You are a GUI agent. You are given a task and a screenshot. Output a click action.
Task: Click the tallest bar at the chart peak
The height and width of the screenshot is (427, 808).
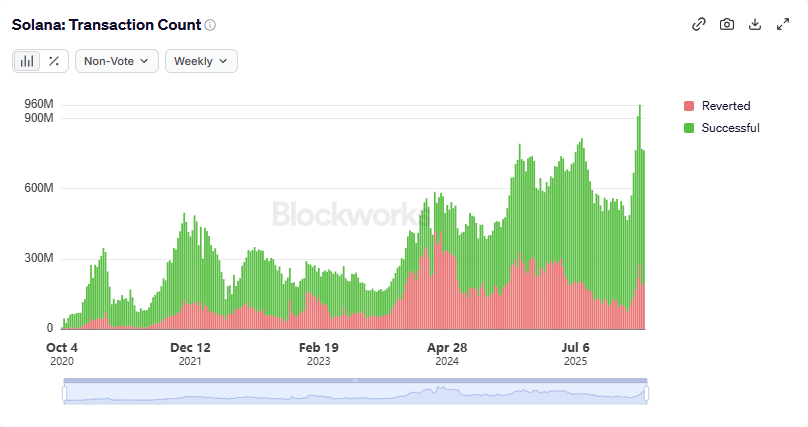(x=640, y=216)
